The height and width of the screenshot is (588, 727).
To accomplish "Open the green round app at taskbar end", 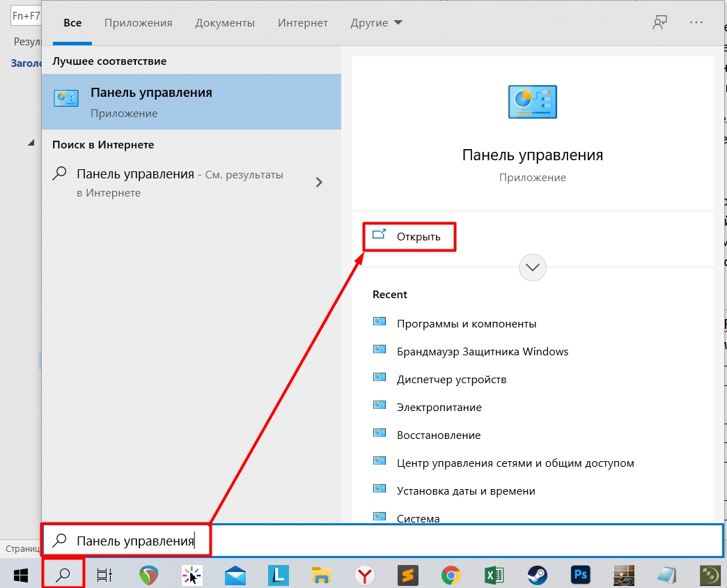I will (x=710, y=575).
